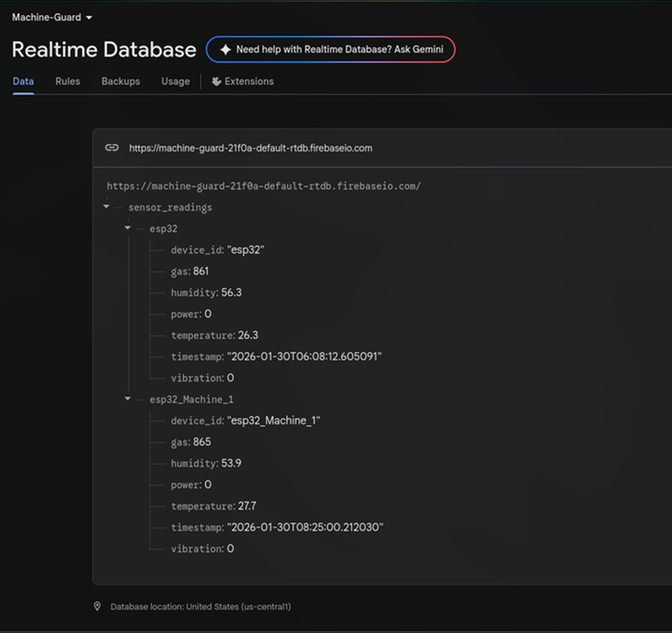Click humidity value 56.3
672x633 pixels.
[231, 292]
